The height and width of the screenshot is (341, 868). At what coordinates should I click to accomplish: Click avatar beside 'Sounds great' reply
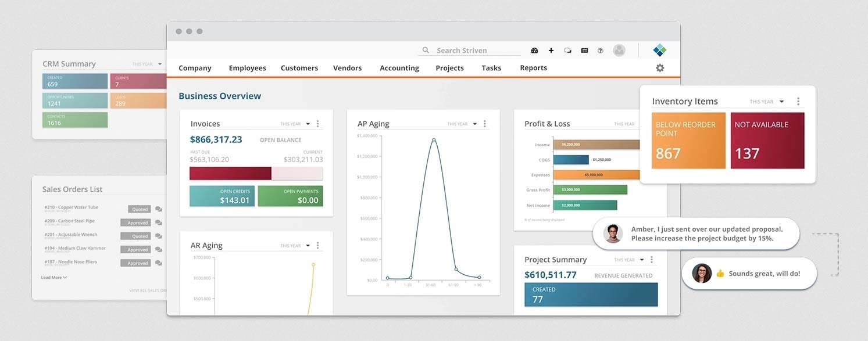702,273
